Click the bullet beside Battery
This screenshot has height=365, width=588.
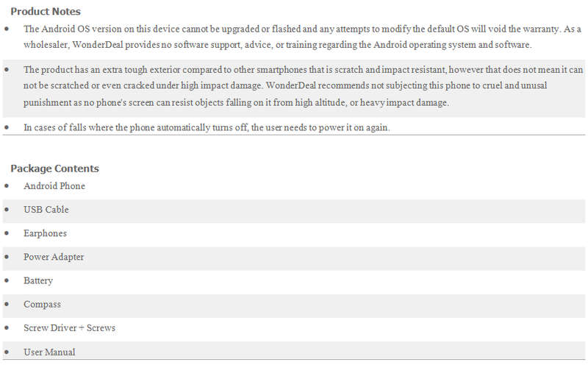point(7,280)
